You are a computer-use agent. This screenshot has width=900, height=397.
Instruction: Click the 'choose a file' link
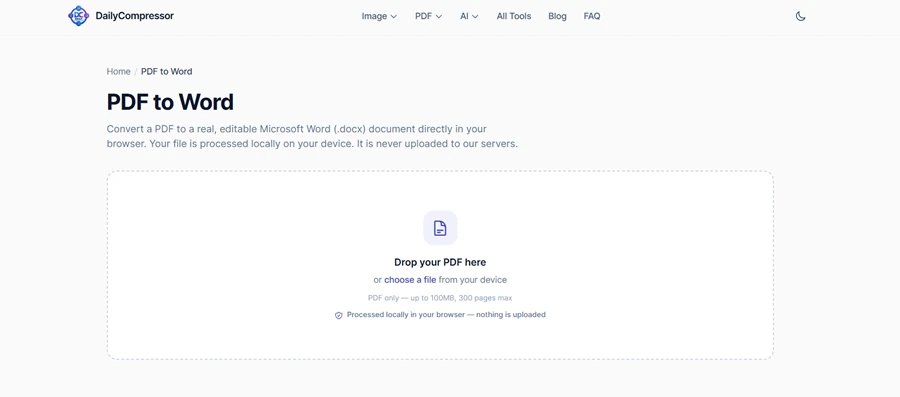410,280
